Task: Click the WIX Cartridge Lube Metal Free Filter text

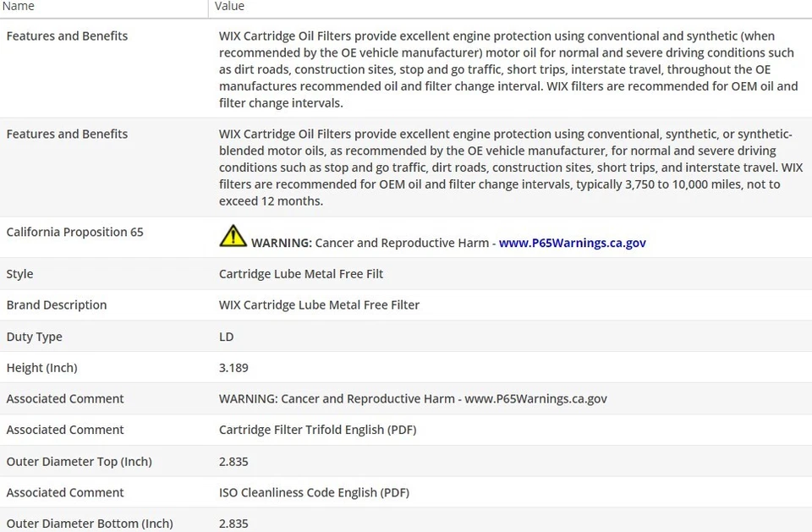Action: point(319,305)
